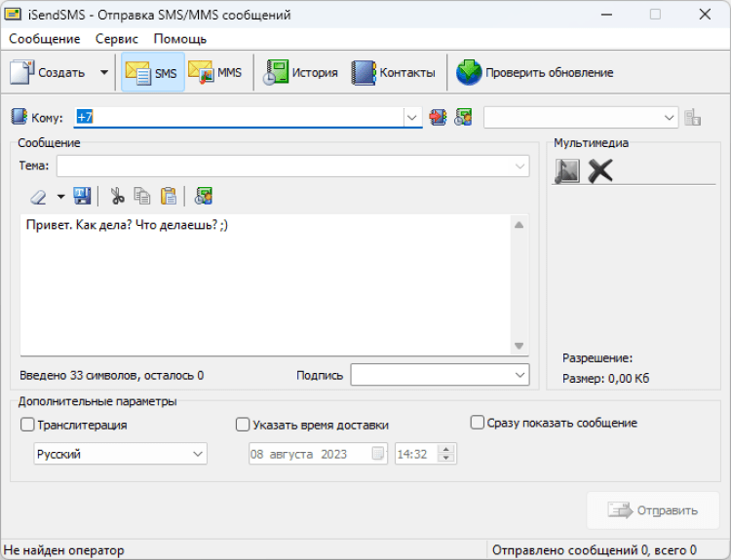Image resolution: width=731 pixels, height=560 pixels.
Task: Click the copy icon in message toolbar
Action: (142, 196)
